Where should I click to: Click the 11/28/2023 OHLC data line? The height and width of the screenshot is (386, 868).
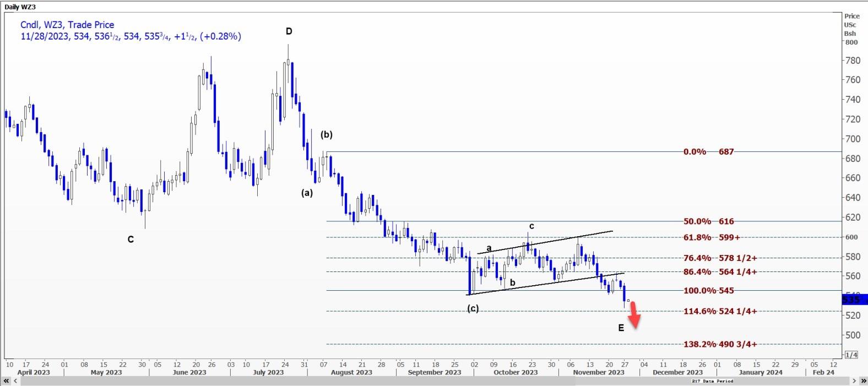tap(131, 37)
